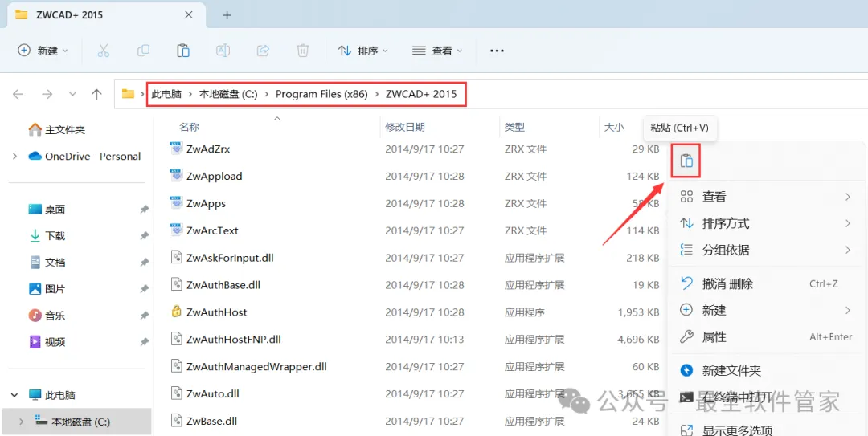
Task: Click the Paste clipboard icon in toolbar
Action: tap(183, 51)
